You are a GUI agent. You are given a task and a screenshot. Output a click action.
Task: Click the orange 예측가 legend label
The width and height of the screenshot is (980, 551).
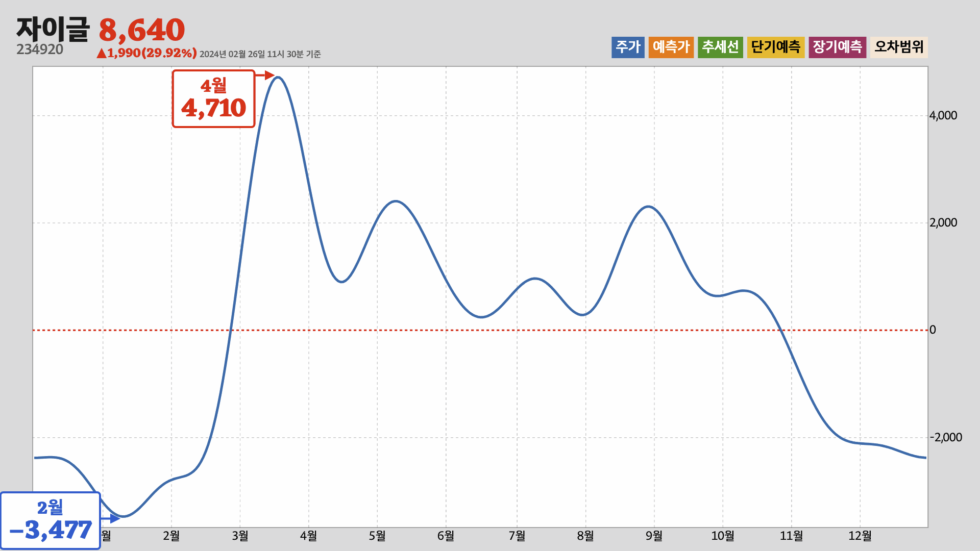coord(671,47)
